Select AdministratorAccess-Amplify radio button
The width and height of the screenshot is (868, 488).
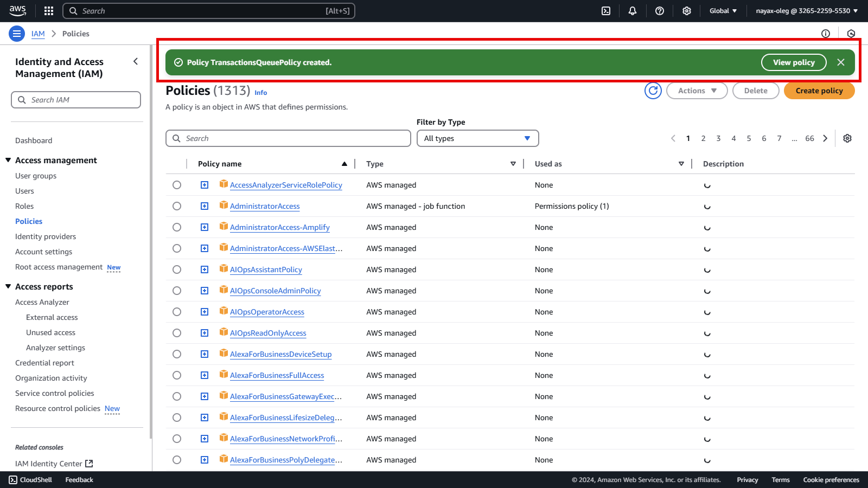click(x=177, y=227)
